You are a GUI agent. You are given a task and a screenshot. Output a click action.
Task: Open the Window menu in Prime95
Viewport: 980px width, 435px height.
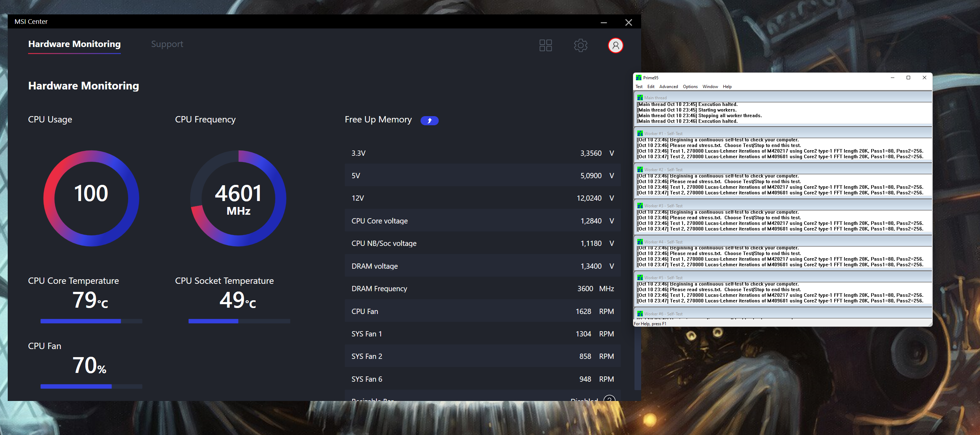(x=710, y=87)
